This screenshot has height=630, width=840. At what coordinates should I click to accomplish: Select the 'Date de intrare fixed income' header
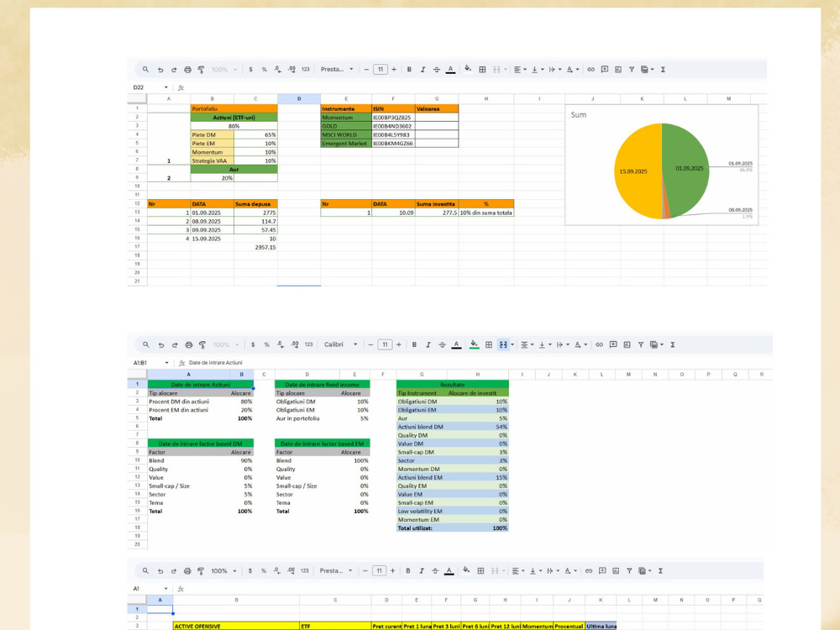[322, 385]
